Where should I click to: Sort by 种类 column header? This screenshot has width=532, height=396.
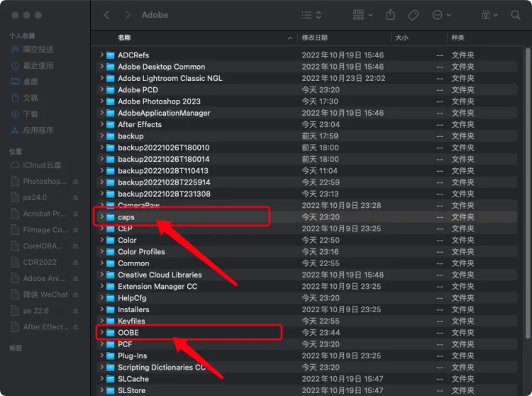458,38
